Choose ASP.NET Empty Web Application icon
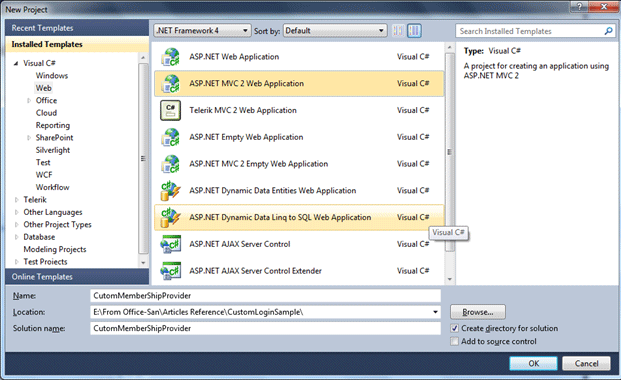This screenshot has height=380, width=621. click(170, 137)
